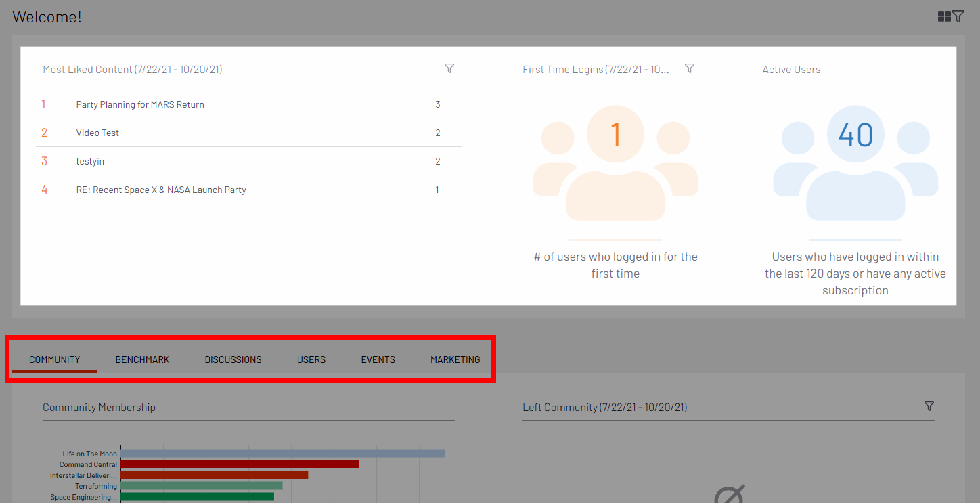Open Party Planning for MARS Return
This screenshot has height=503, width=980.
140,104
